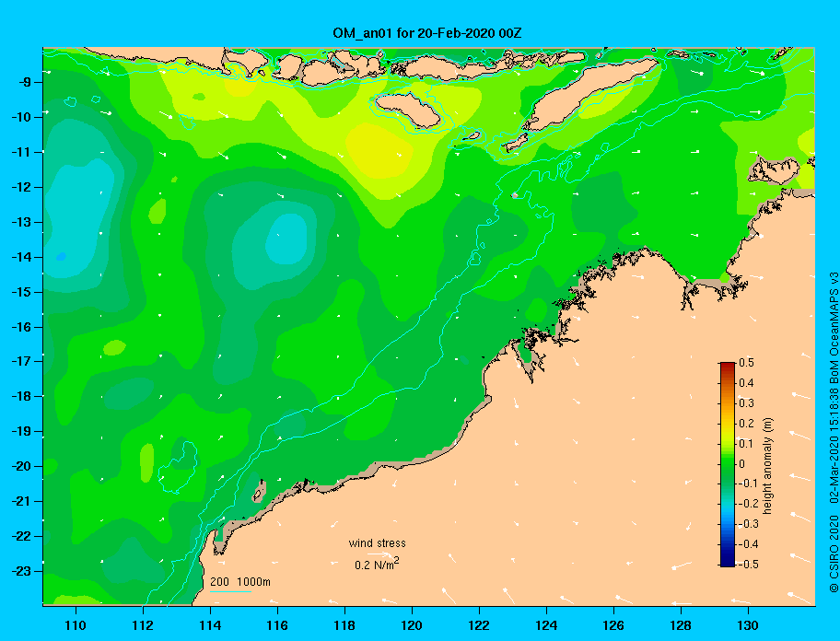Select the "-10" latitude axis label
This screenshot has width=840, height=641.
[20, 117]
